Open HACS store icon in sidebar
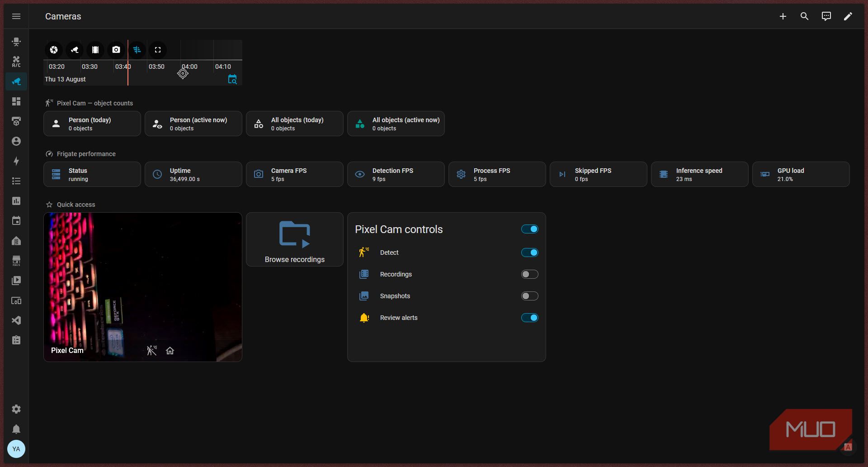868x467 pixels. coord(16,261)
